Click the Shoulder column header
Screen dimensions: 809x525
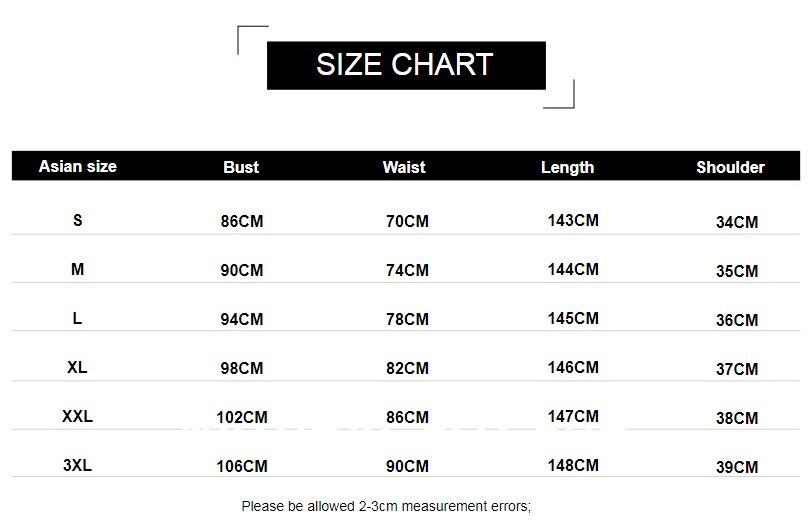tap(730, 168)
